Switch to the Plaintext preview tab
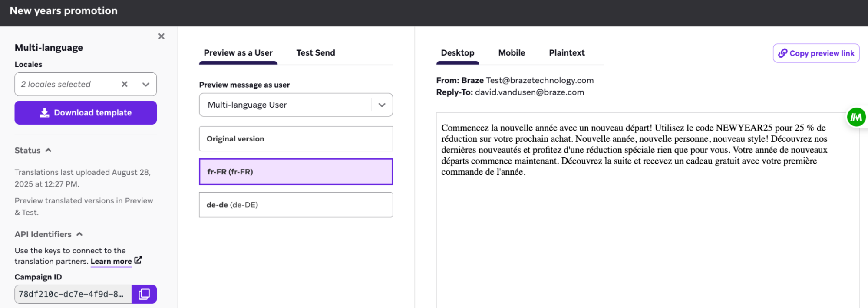The height and width of the screenshot is (308, 868). [567, 53]
